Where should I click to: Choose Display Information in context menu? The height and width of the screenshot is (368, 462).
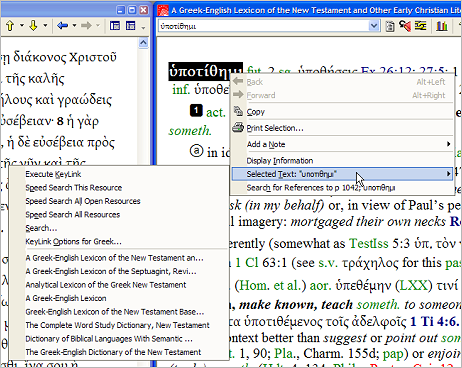343,161
